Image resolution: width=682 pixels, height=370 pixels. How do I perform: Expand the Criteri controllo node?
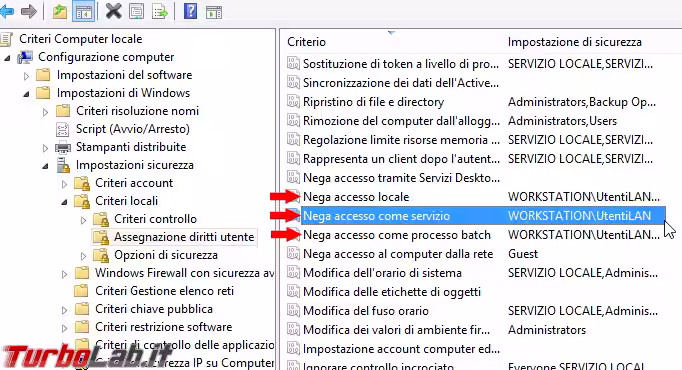(84, 220)
